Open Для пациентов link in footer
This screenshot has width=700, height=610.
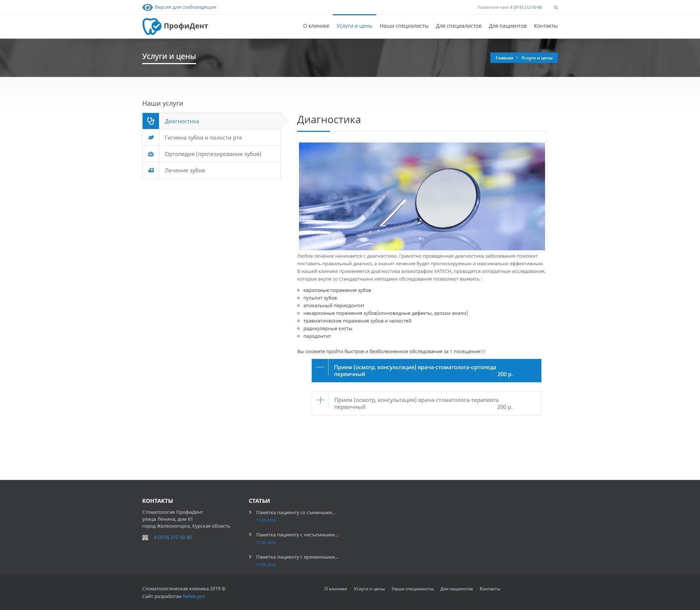456,589
